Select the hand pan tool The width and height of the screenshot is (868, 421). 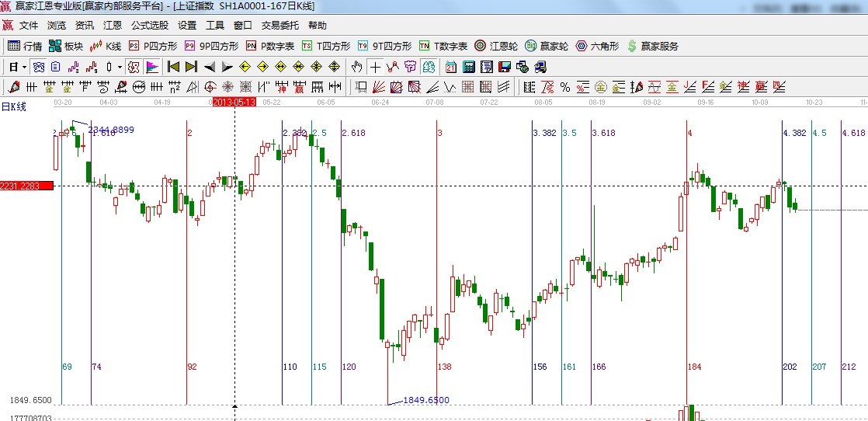(357, 67)
